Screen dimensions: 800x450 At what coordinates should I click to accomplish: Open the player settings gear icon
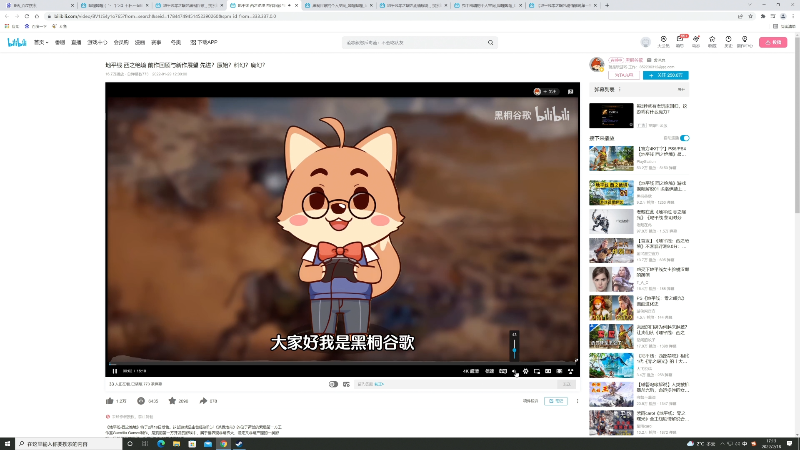tap(526, 371)
